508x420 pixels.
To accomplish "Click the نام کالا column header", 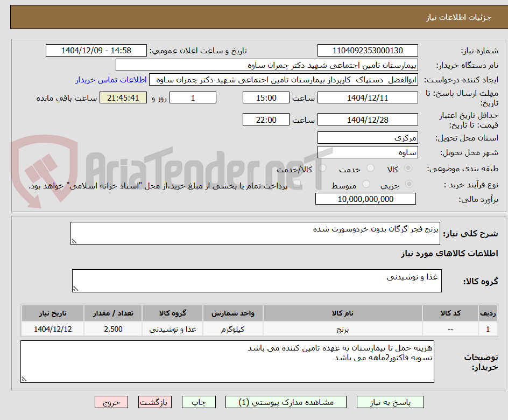I will pyautogui.click(x=342, y=313).
